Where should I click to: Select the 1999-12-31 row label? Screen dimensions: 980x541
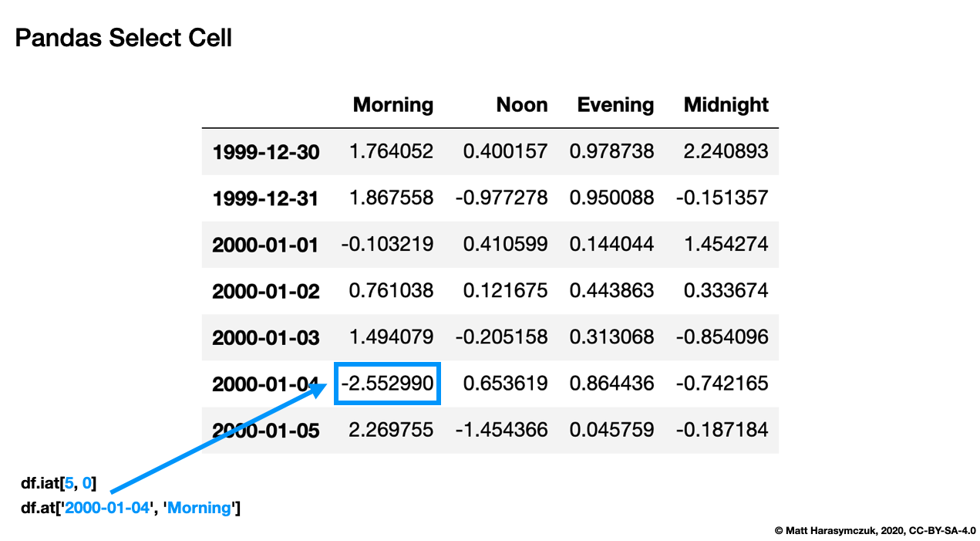click(266, 198)
